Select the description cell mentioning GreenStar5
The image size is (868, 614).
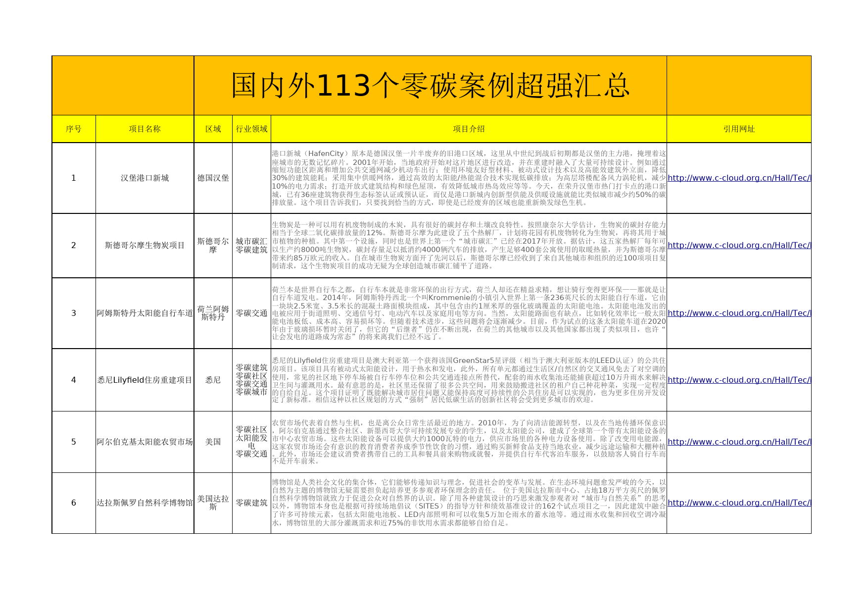pos(469,380)
